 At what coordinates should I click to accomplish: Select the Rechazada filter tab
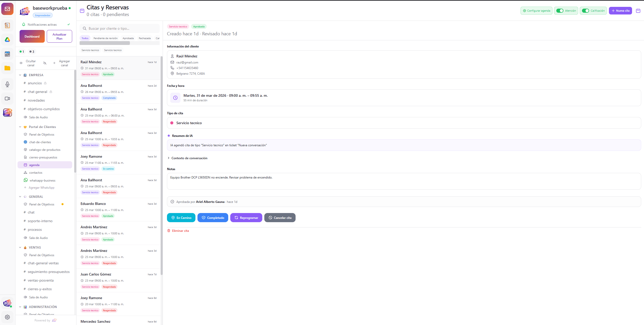point(145,38)
